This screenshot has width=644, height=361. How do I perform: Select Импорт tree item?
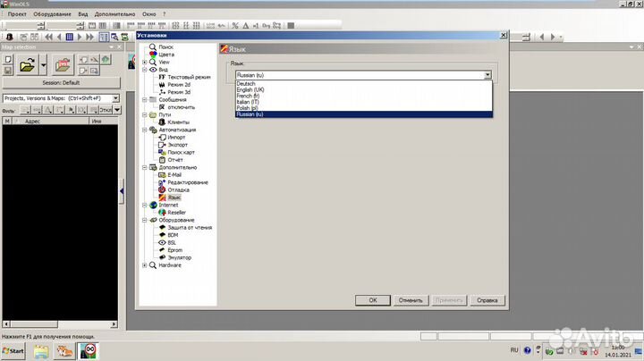click(176, 137)
